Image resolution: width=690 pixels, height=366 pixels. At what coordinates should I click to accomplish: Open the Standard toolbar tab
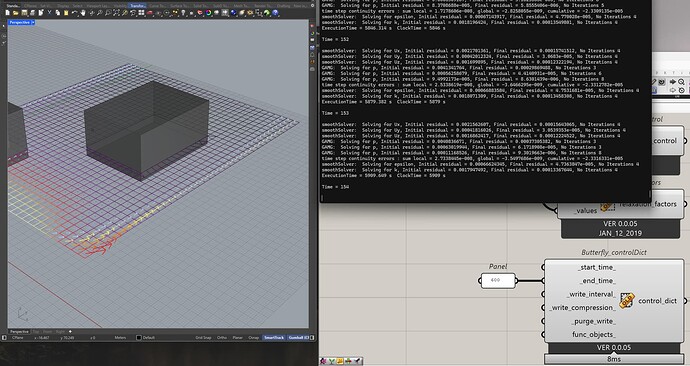coord(13,6)
